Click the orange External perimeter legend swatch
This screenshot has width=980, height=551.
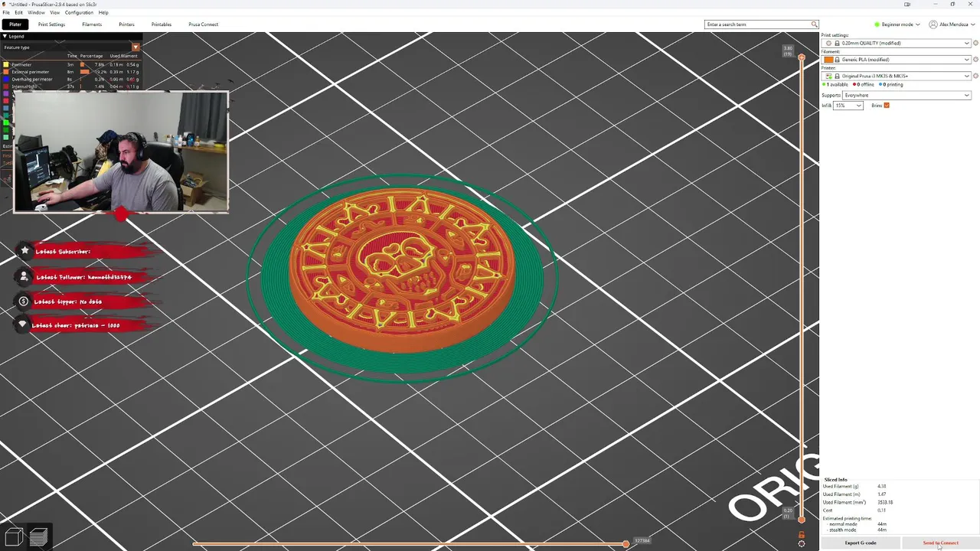(x=5, y=72)
